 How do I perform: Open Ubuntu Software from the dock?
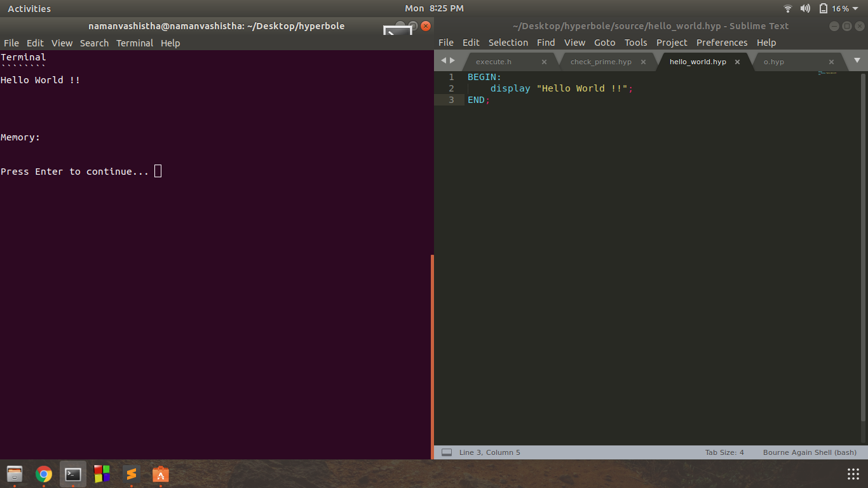click(x=160, y=474)
